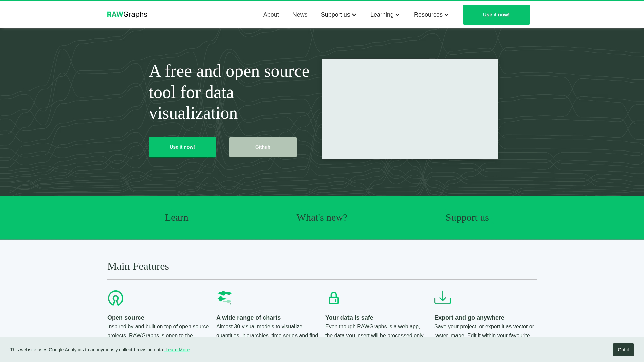Click the Support us menu label in the navbar
The height and width of the screenshot is (362, 644).
(335, 15)
